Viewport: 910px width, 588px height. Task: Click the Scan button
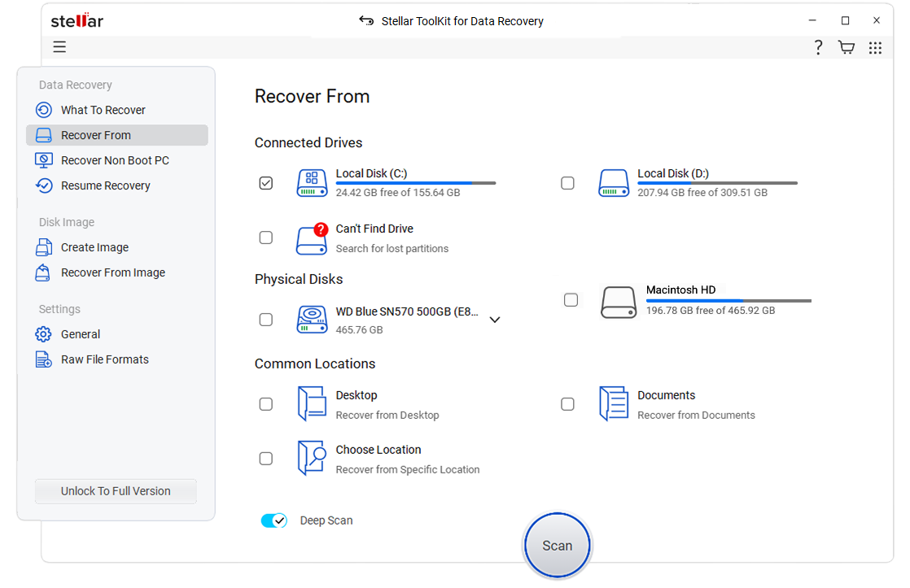point(557,546)
